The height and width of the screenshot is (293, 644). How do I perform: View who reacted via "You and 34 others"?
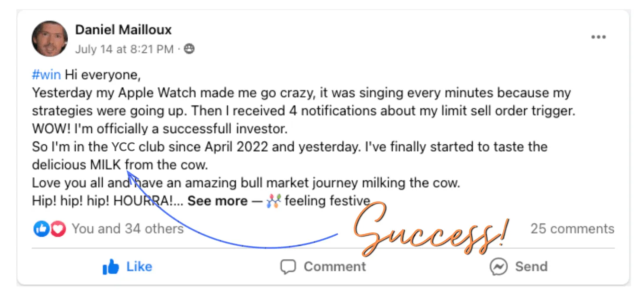coord(128,229)
